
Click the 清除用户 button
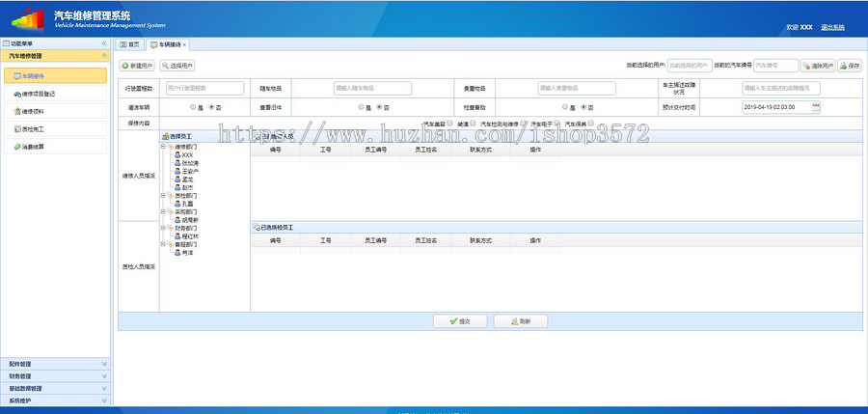[818, 66]
